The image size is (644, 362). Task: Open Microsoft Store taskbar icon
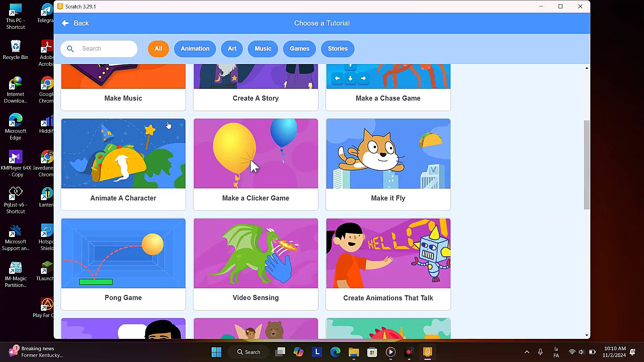click(372, 352)
